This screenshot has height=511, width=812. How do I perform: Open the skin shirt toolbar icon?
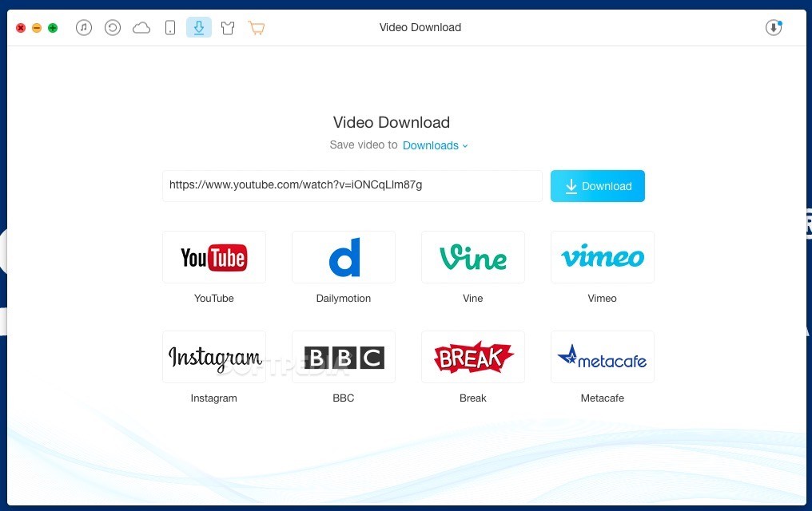coord(228,28)
